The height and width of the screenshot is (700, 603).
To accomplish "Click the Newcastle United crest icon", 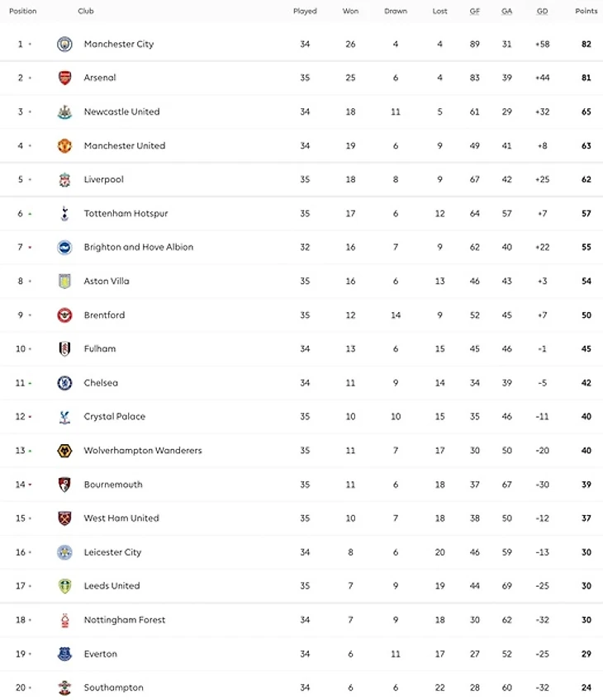I will 64,111.
